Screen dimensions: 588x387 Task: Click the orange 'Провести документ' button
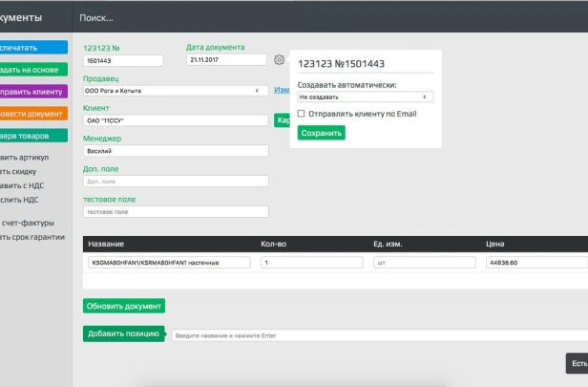click(x=33, y=114)
